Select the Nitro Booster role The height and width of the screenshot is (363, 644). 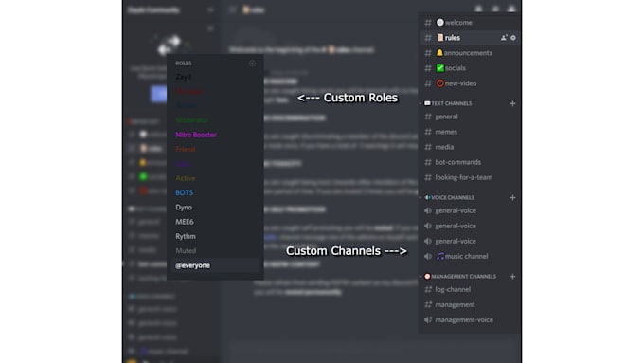click(x=196, y=135)
